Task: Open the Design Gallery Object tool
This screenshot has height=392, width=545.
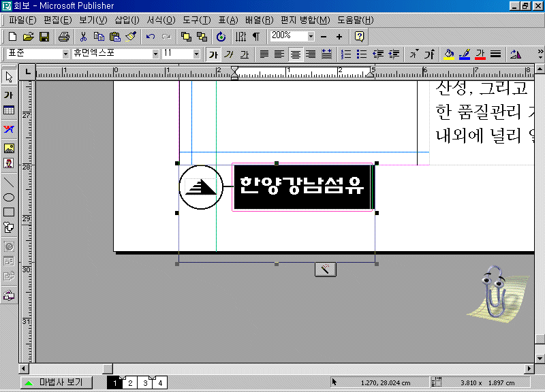Action: pos(9,295)
